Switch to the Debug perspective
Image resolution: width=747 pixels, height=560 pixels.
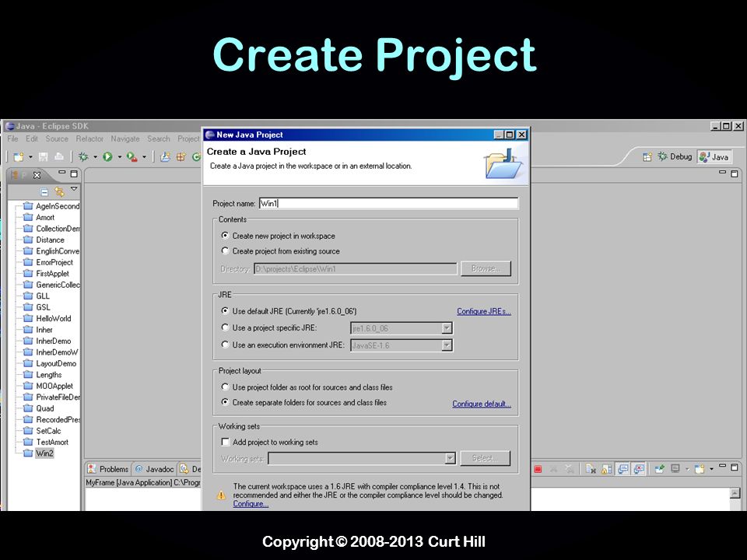675,156
